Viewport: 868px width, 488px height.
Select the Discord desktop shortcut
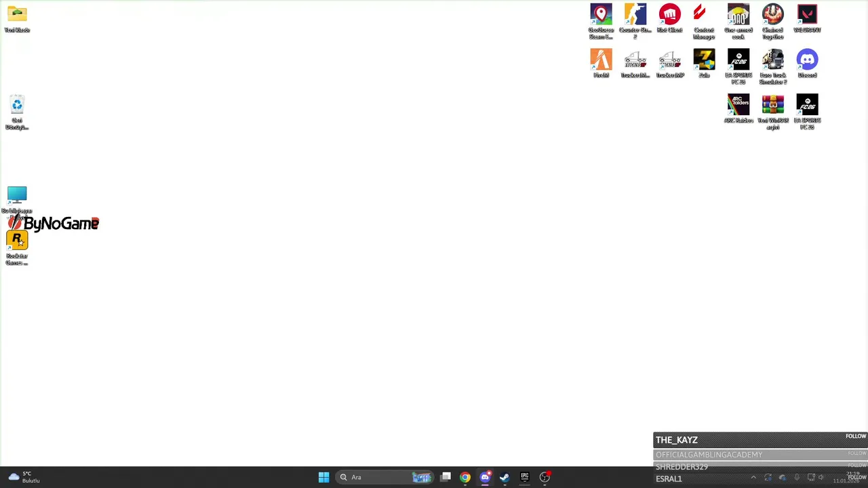pos(807,64)
